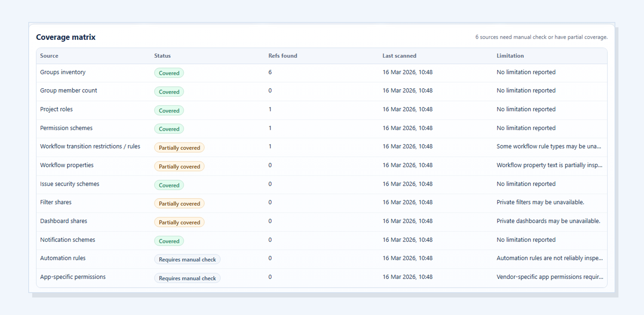Select the Group member count row
Viewport: 644px width, 315px height.
coord(69,90)
